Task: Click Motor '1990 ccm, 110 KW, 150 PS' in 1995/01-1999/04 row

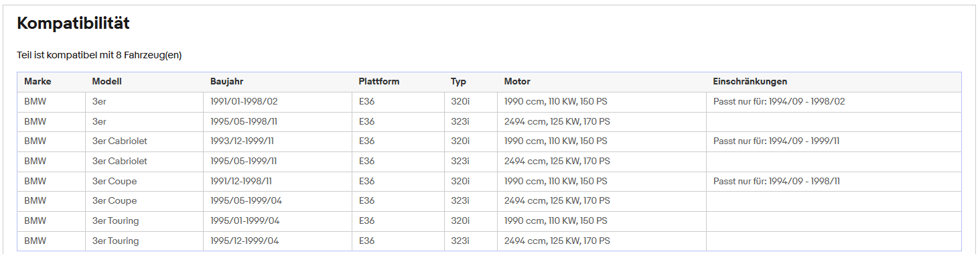Action: (556, 221)
